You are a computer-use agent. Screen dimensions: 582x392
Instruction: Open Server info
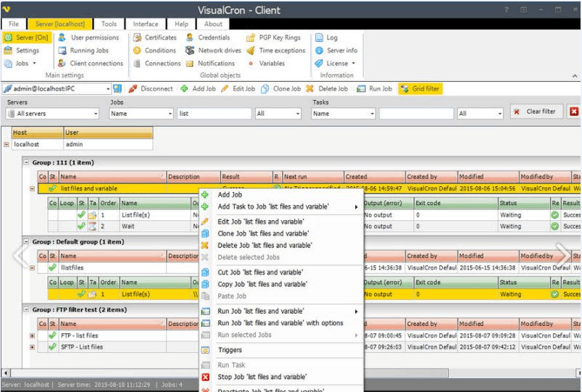tap(336, 50)
